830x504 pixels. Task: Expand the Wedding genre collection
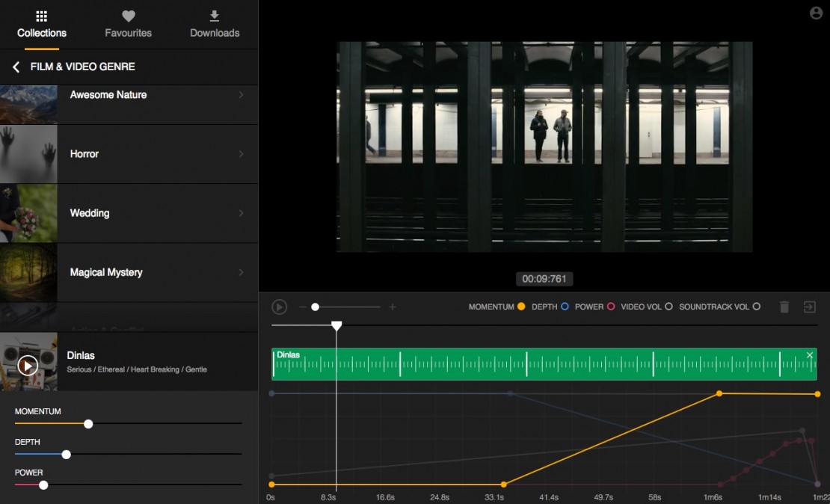(x=241, y=213)
